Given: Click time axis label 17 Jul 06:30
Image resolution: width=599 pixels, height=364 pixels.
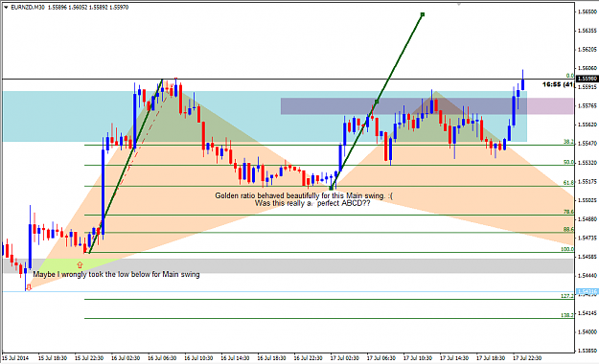Looking at the screenshot, I should [380, 358].
